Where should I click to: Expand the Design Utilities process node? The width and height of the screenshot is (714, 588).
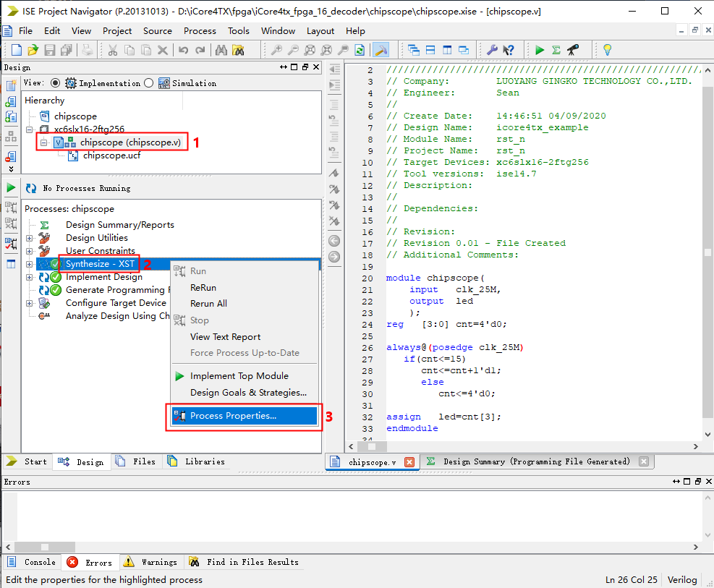point(30,238)
